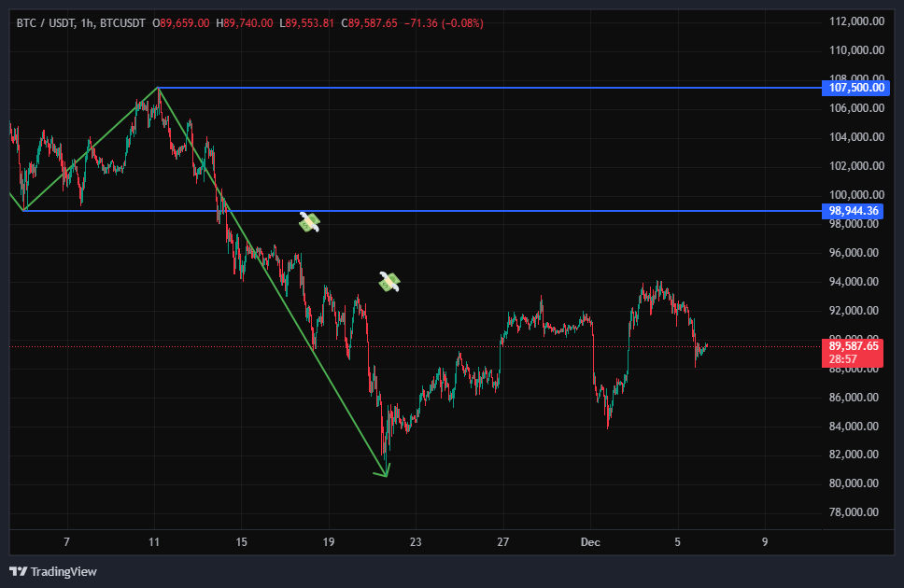Click the 11 date label on the time axis
904x588 pixels.
(x=154, y=541)
